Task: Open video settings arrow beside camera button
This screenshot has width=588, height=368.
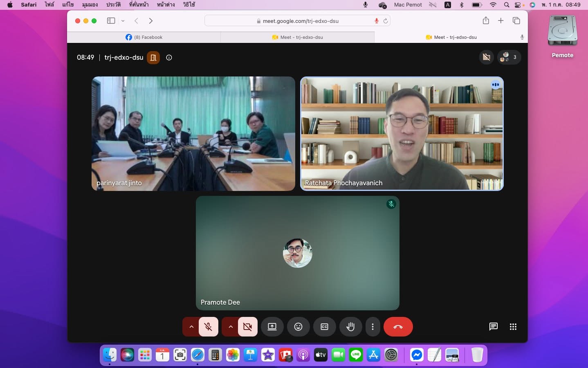Action: pyautogui.click(x=230, y=327)
